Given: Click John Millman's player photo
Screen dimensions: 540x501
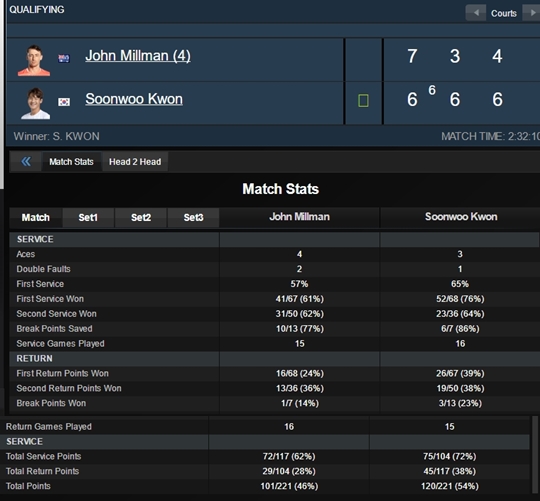Looking at the screenshot, I should point(34,60).
